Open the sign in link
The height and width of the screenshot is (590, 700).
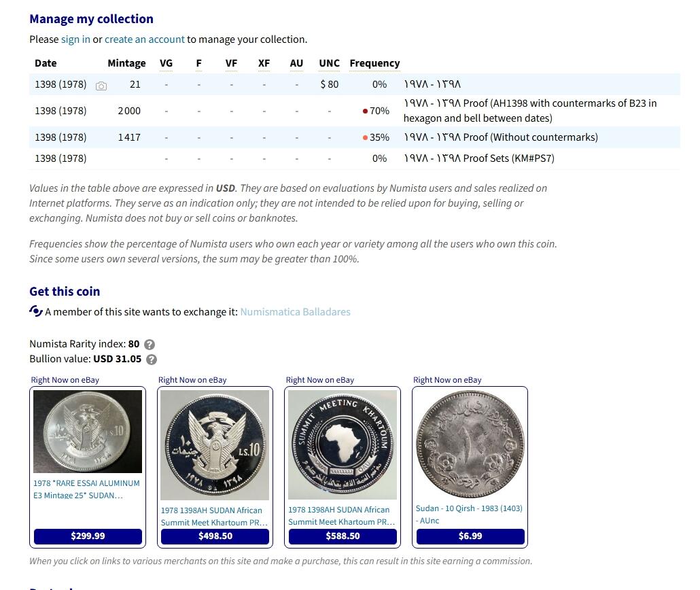tap(75, 39)
